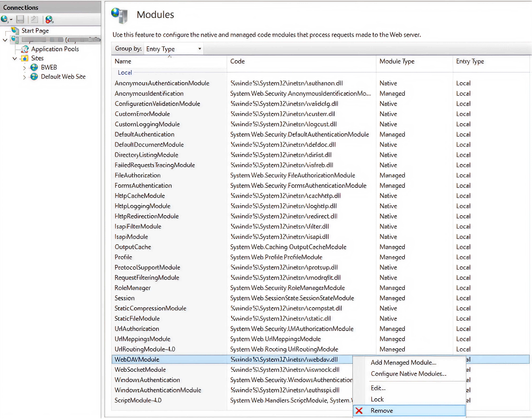Expand the Default Web Site node
Viewport: 532px width, 419px height.
(x=24, y=77)
